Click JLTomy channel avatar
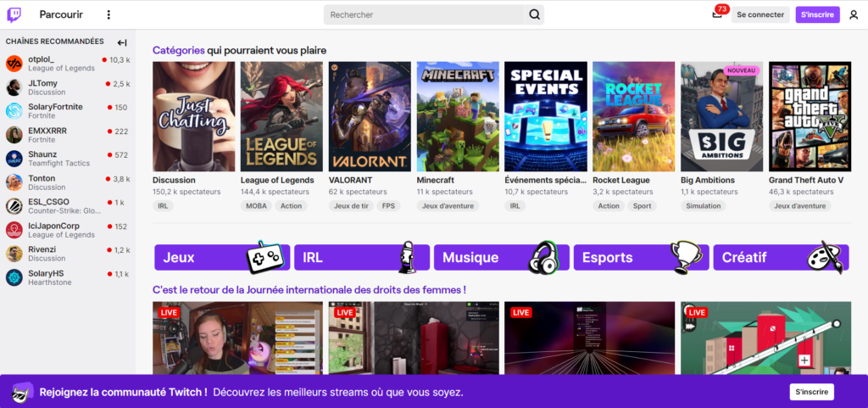 14,87
